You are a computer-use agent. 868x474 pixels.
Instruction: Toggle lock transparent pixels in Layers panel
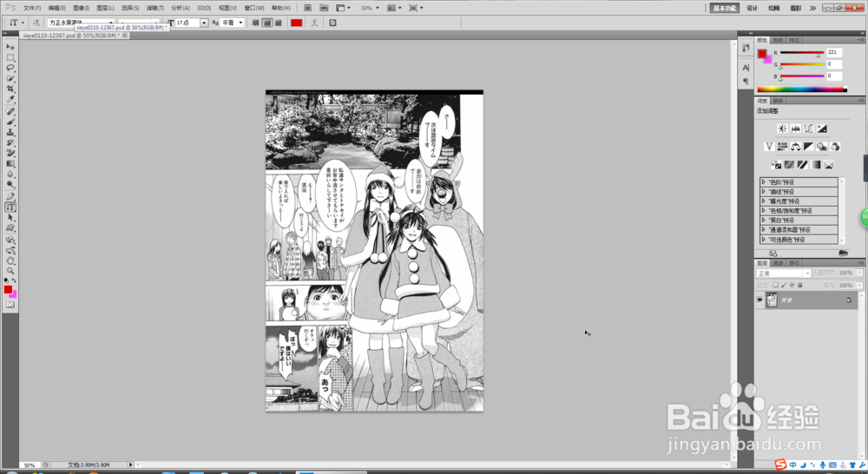click(775, 285)
